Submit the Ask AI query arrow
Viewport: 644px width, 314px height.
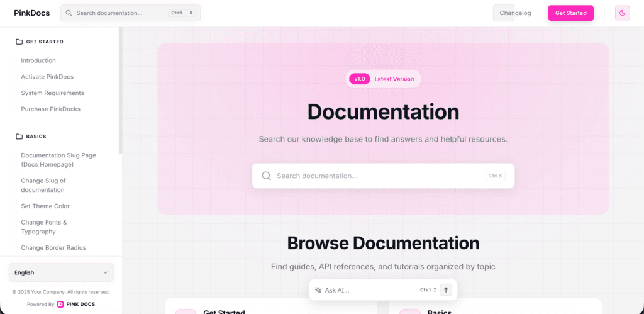point(446,290)
